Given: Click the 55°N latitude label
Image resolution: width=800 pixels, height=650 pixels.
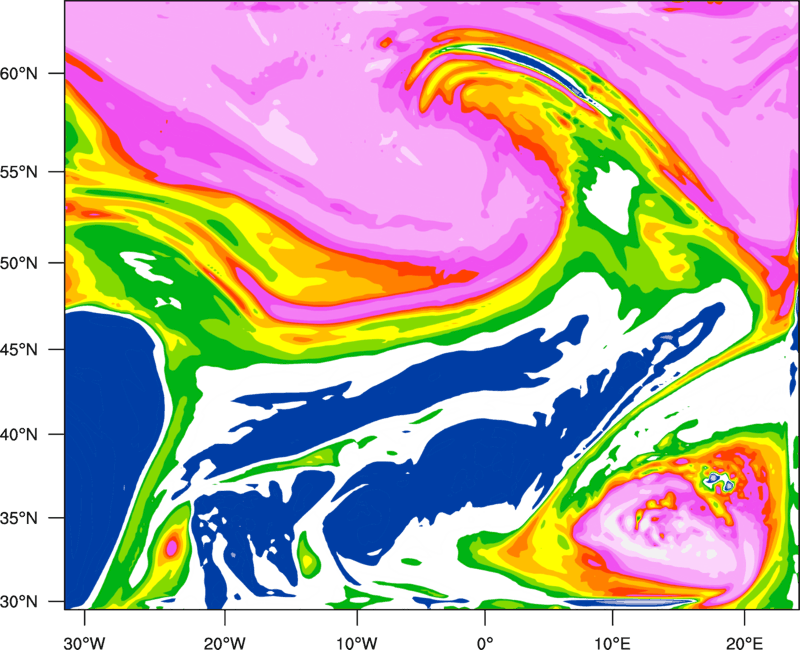Looking at the screenshot, I should (x=19, y=172).
